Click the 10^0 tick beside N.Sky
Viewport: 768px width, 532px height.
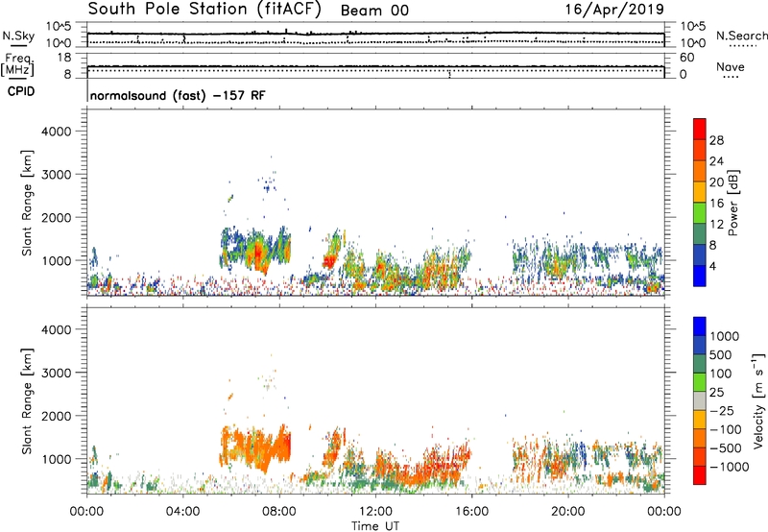pyautogui.click(x=59, y=43)
